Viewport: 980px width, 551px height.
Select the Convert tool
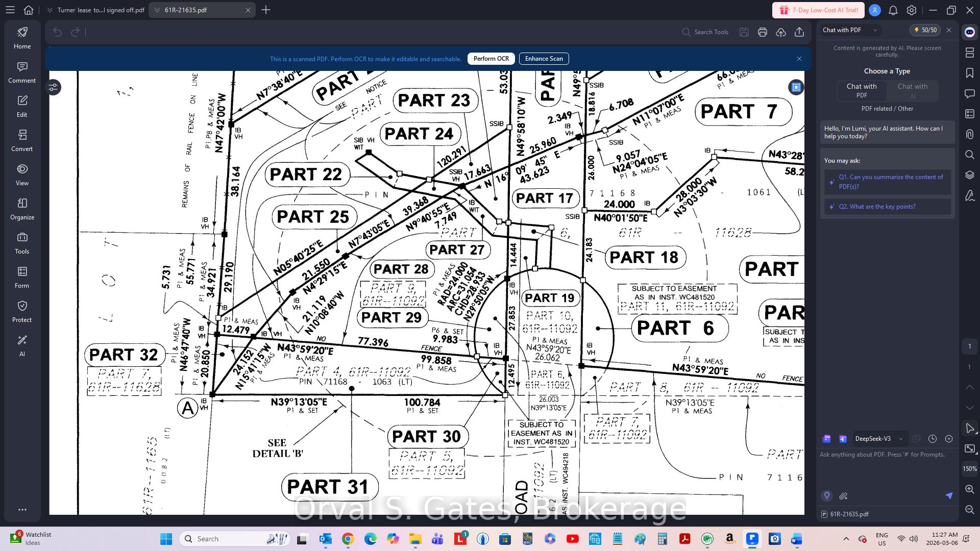pyautogui.click(x=22, y=141)
